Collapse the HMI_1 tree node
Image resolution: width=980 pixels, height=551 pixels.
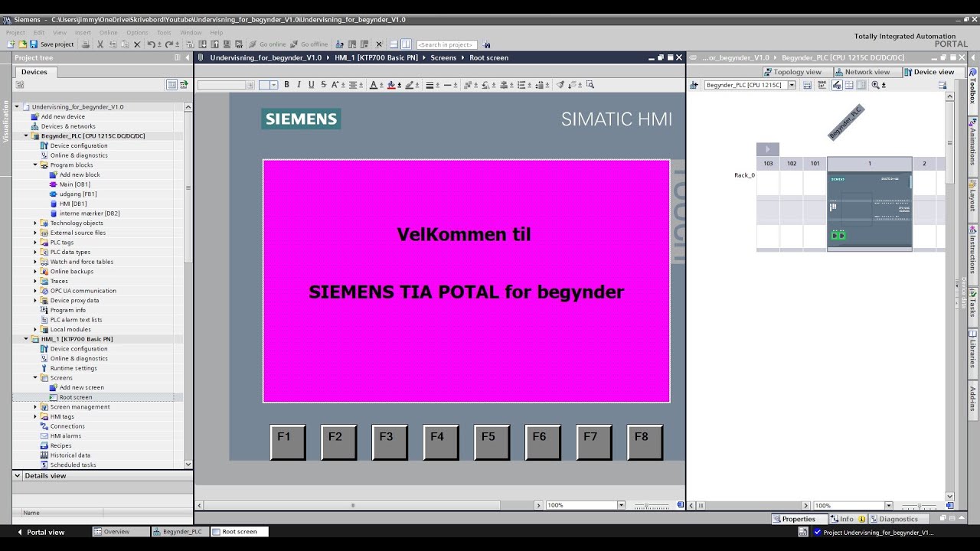click(26, 339)
